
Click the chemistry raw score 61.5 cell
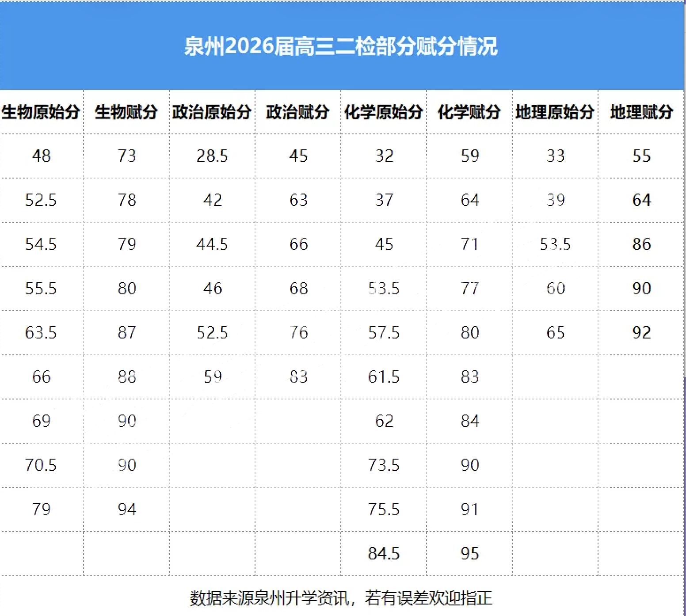tap(384, 377)
